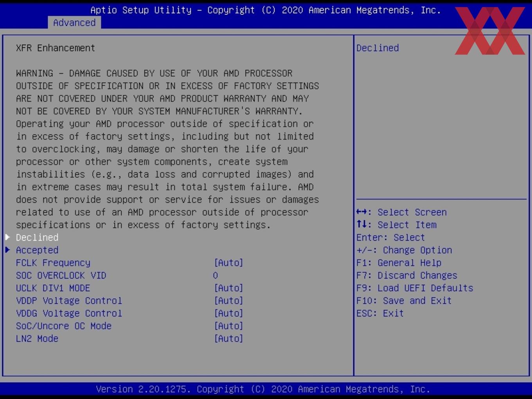The width and height of the screenshot is (532, 399).
Task: Select the SoC/Uncore OC Mode label
Action: click(x=64, y=326)
